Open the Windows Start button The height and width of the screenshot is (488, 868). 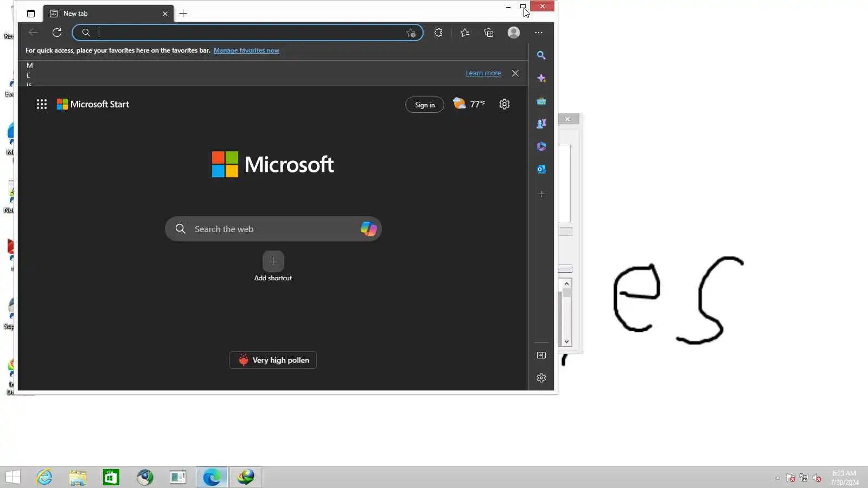coord(13,477)
